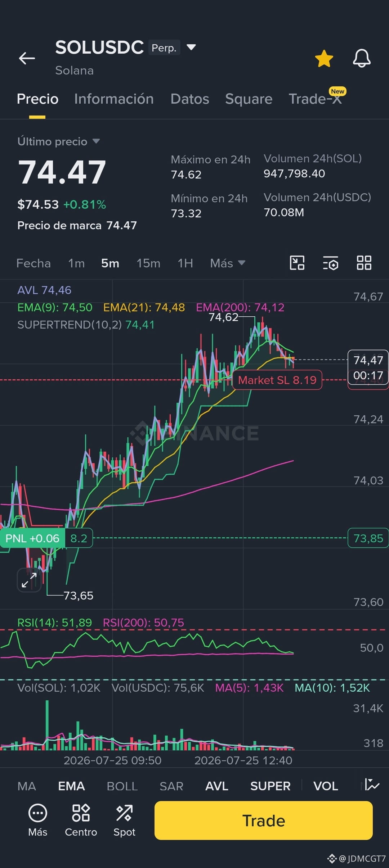Viewport: 389px width, 868px height.
Task: Open the Información tab
Action: tap(114, 99)
